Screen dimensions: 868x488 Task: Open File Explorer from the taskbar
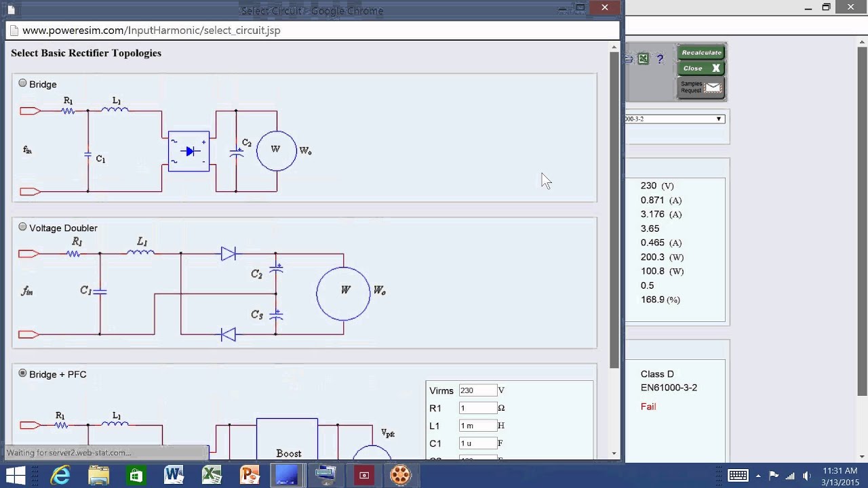(98, 475)
